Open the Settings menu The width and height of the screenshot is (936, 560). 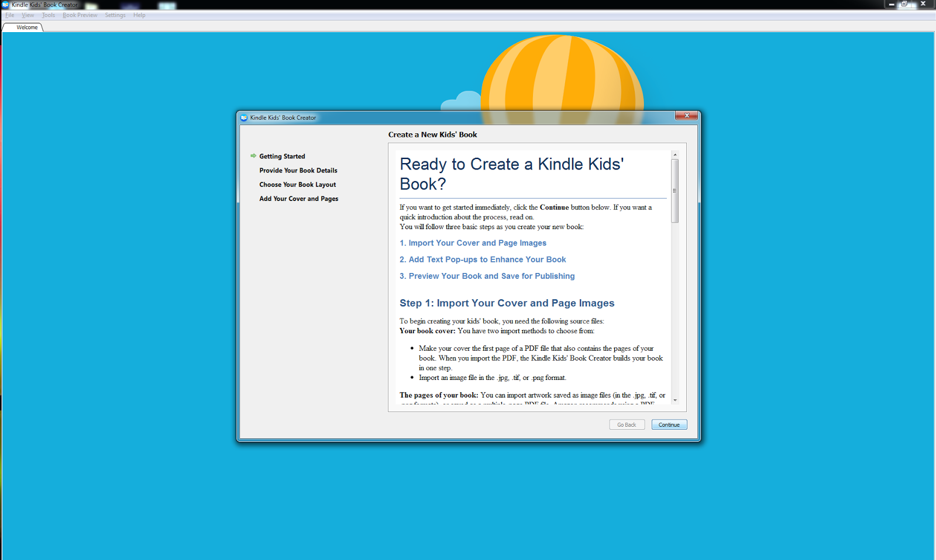[115, 15]
